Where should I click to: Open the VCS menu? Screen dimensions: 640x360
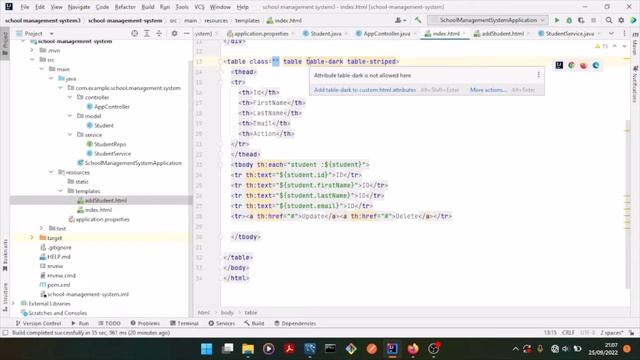(x=199, y=7)
